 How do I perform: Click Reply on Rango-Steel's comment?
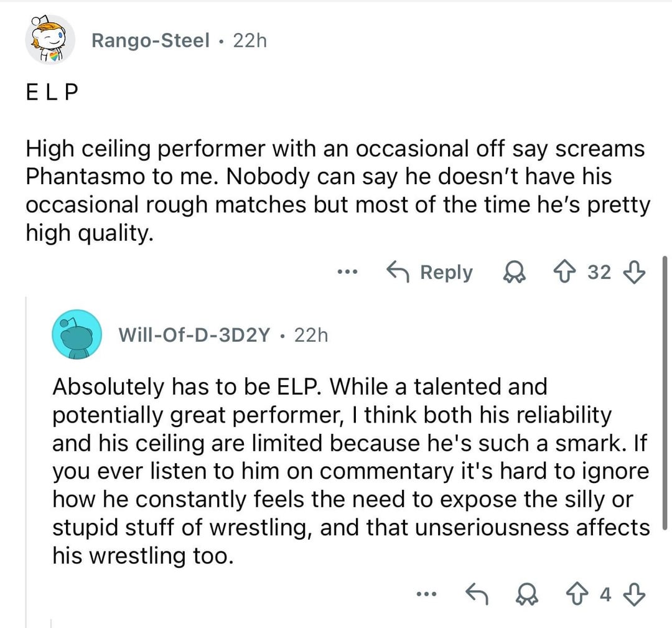click(x=431, y=272)
